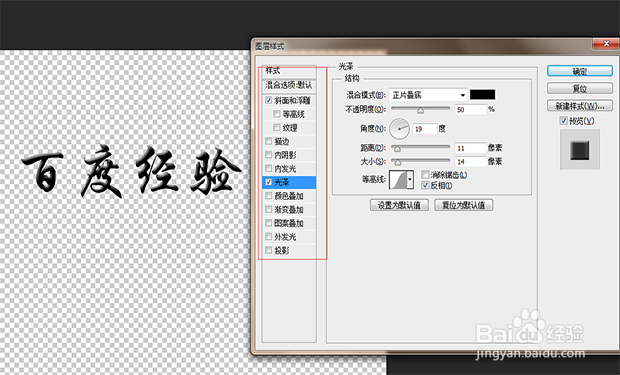Enable the 内阴影 style checkbox
The height and width of the screenshot is (375, 620).
tap(269, 155)
